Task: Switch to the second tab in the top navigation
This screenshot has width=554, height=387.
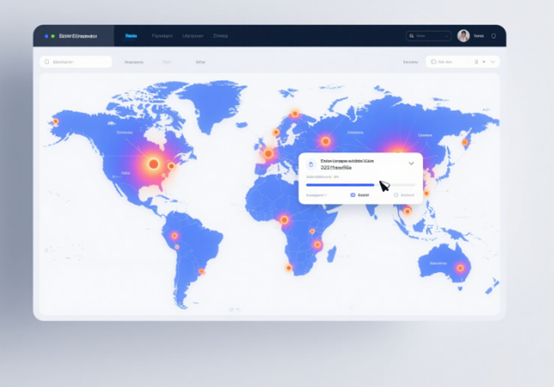Action: click(x=162, y=36)
